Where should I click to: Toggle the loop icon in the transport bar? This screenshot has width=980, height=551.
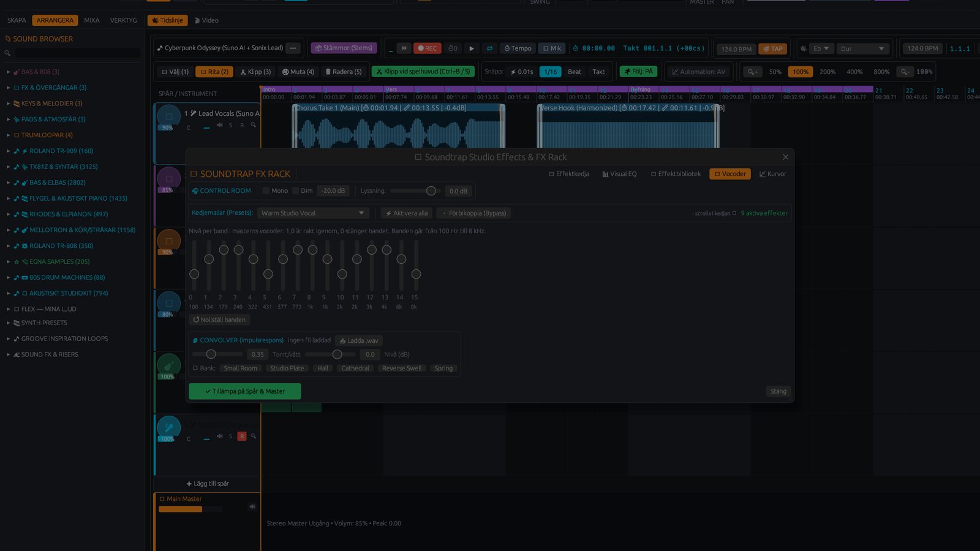click(x=489, y=48)
